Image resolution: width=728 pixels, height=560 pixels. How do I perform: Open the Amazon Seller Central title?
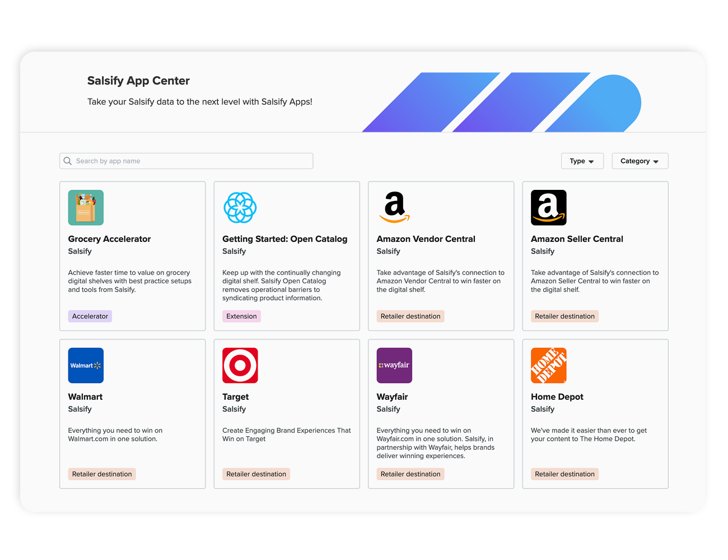[577, 239]
